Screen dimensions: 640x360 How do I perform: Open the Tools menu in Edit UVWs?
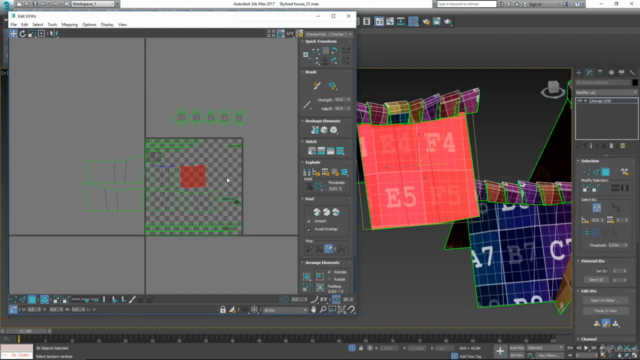coord(52,24)
